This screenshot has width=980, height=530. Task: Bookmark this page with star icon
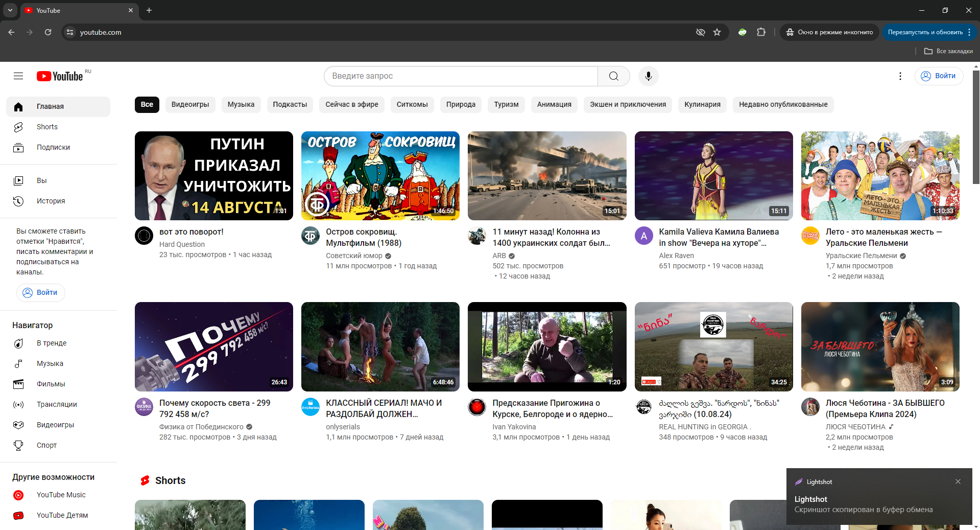coord(717,32)
